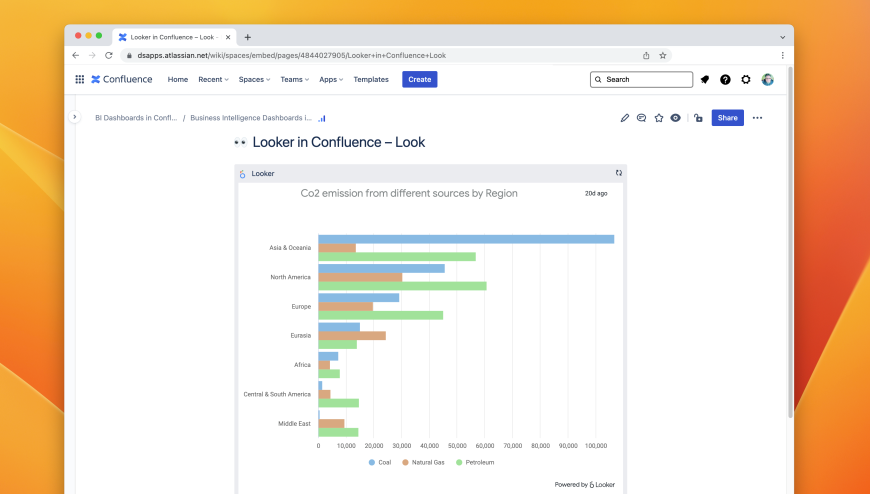The width and height of the screenshot is (870, 494).
Task: Toggle watching this page
Action: tap(676, 118)
